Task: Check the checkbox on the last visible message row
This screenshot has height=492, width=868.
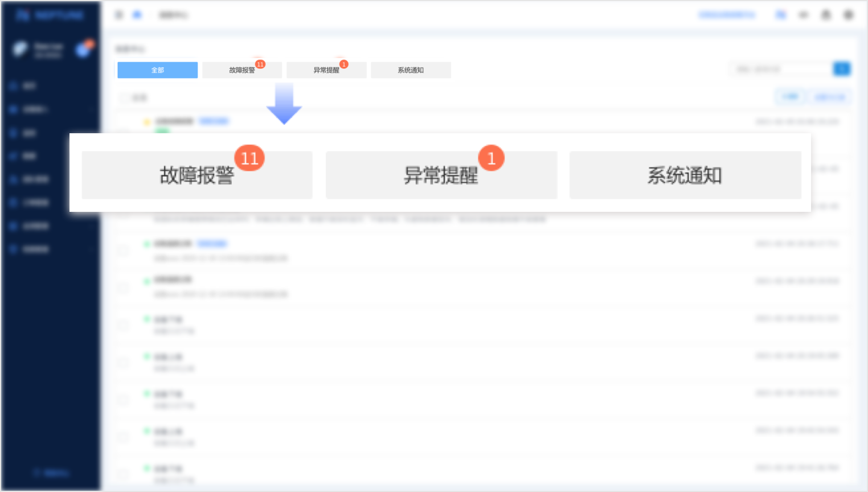Action: pyautogui.click(x=123, y=474)
